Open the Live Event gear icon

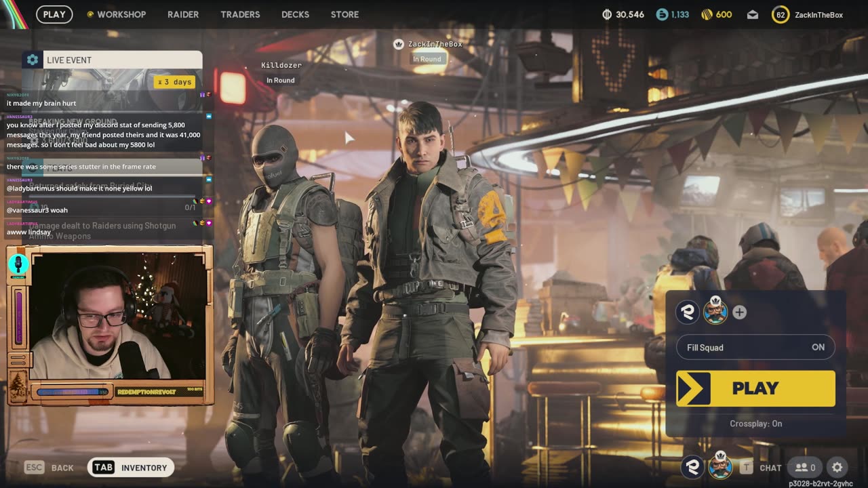(x=33, y=60)
